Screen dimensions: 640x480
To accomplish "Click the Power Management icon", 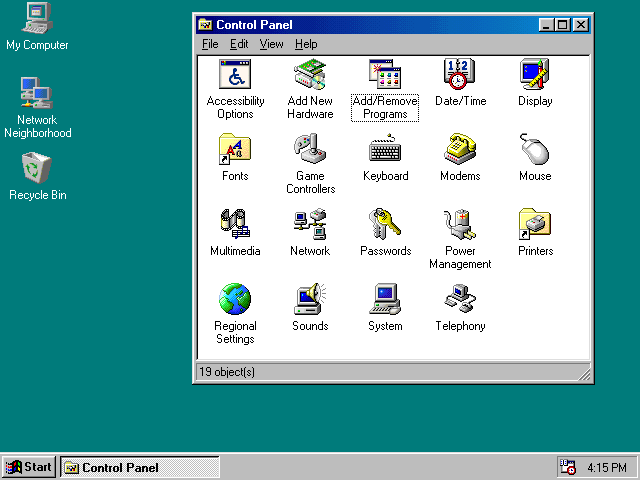I will coord(460,224).
